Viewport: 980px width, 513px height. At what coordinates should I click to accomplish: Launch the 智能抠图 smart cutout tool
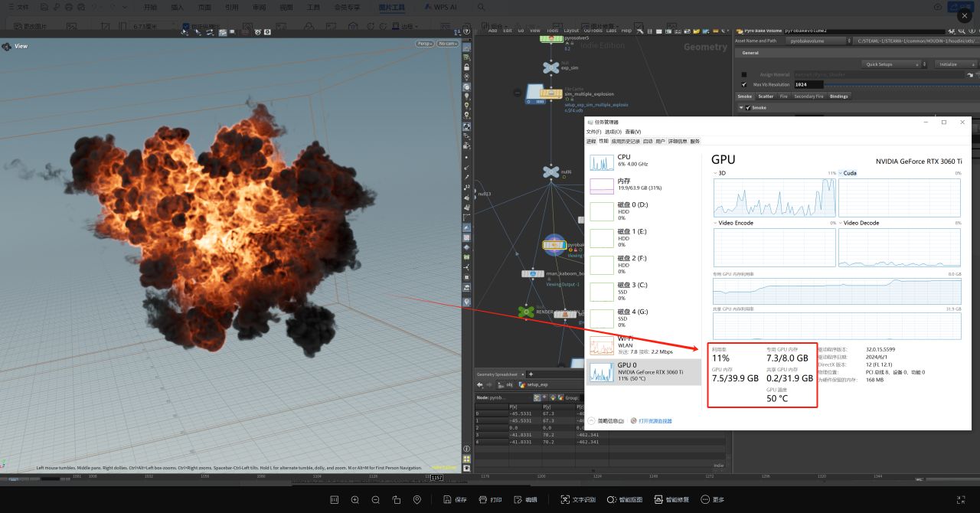pyautogui.click(x=625, y=499)
